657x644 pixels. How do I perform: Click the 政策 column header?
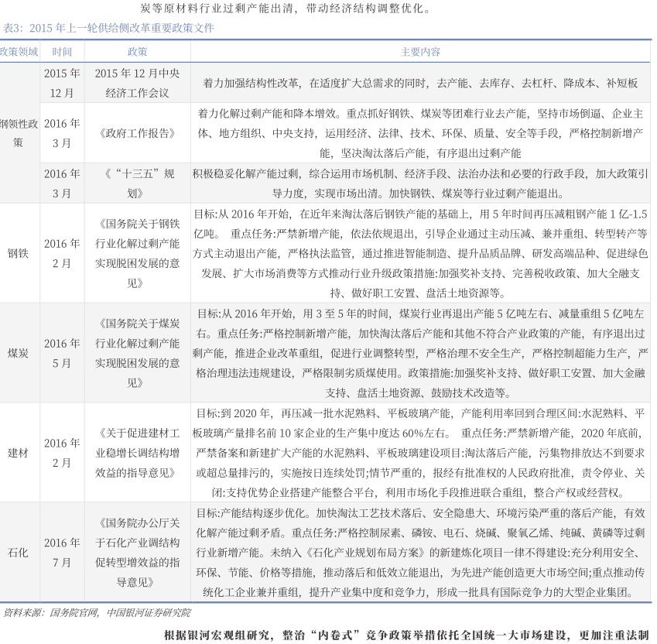137,52
